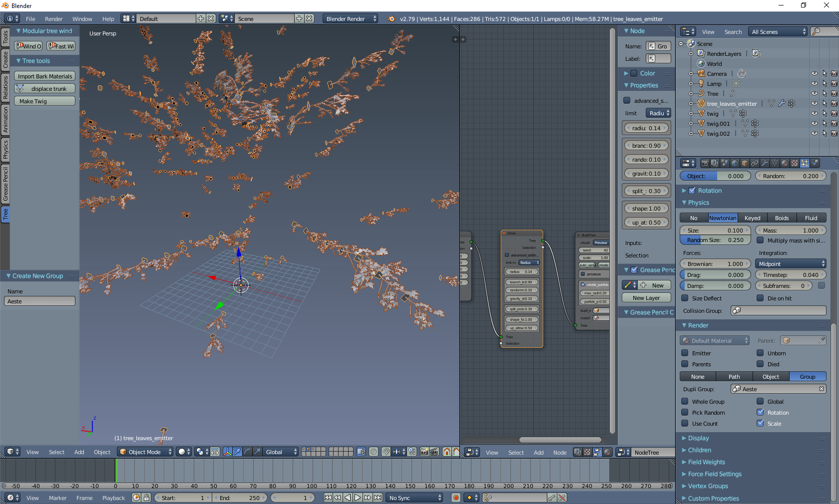This screenshot has width=839, height=504.
Task: Open the Help menu
Action: pos(108,18)
